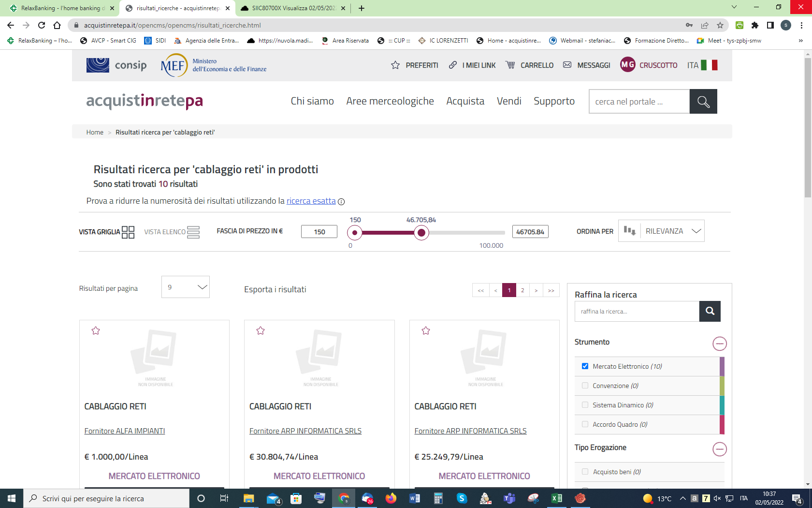812x508 pixels.
Task: Show hidden system tray icons
Action: (x=682, y=498)
